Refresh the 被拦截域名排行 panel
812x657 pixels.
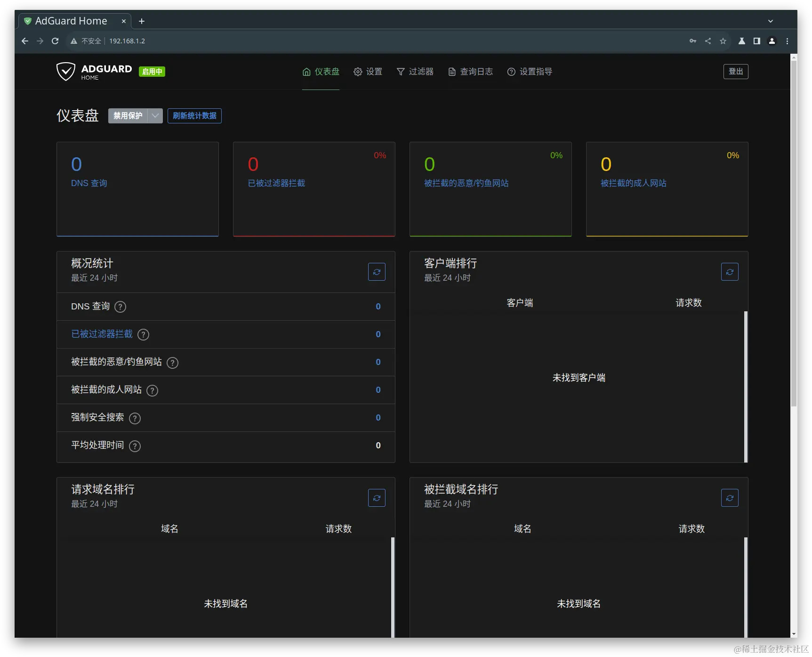point(730,498)
